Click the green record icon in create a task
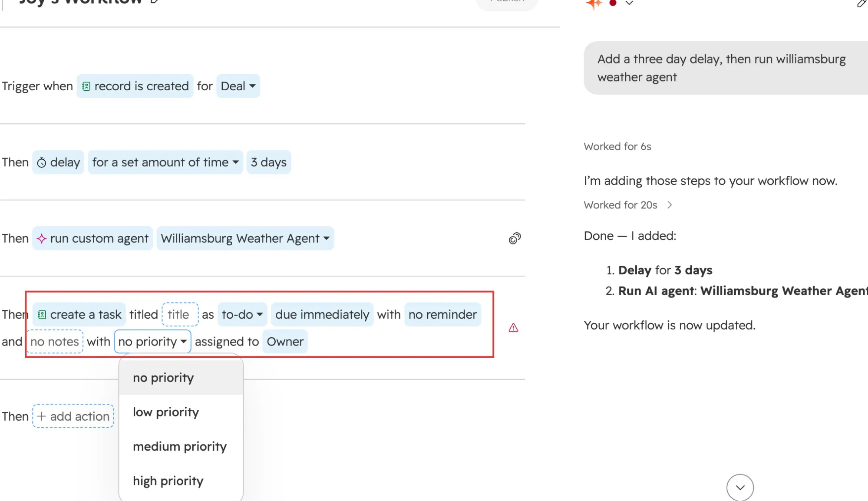Screen dimensions: 868x501 coord(42,315)
